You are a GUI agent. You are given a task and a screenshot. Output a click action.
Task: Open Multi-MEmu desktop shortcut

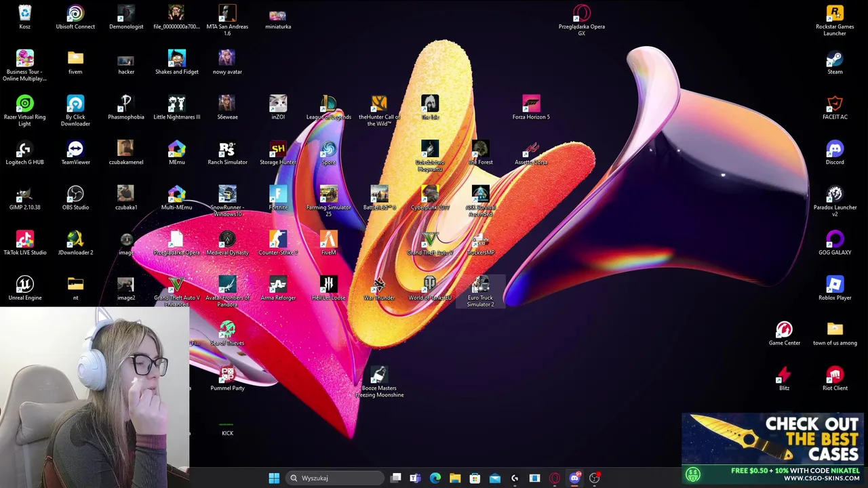[x=176, y=199]
